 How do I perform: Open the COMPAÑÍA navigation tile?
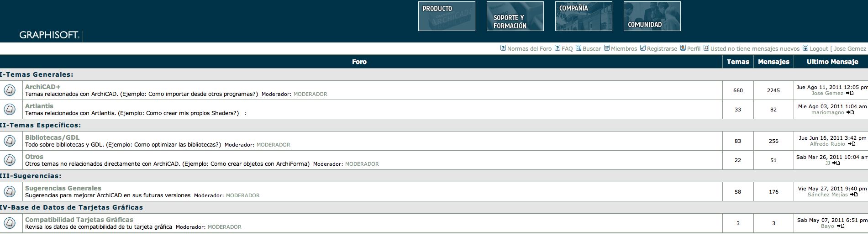583,16
